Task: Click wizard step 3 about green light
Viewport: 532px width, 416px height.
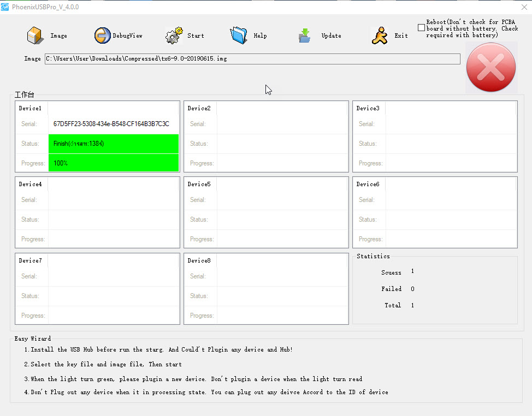Action: tap(193, 379)
